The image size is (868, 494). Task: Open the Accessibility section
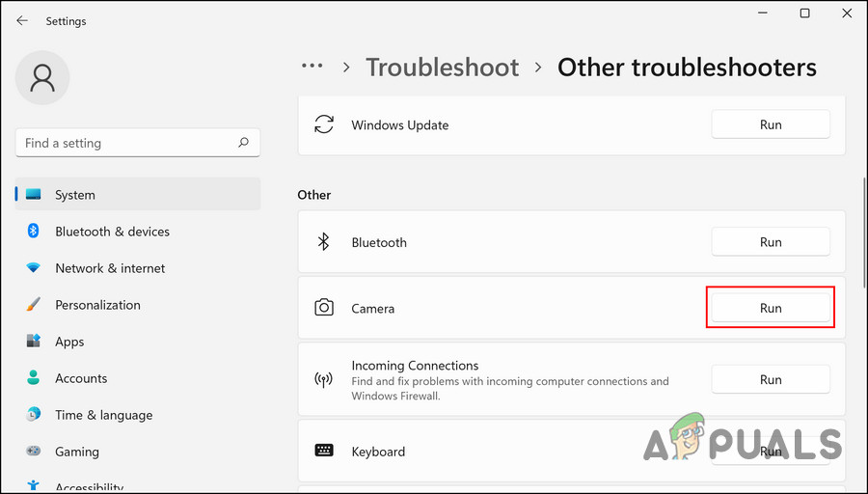click(89, 487)
